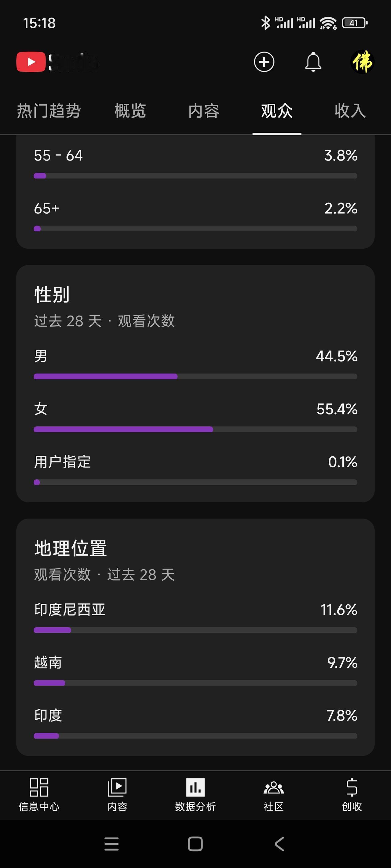The image size is (391, 868).
Task: Tap the create plus icon
Action: coord(264,62)
